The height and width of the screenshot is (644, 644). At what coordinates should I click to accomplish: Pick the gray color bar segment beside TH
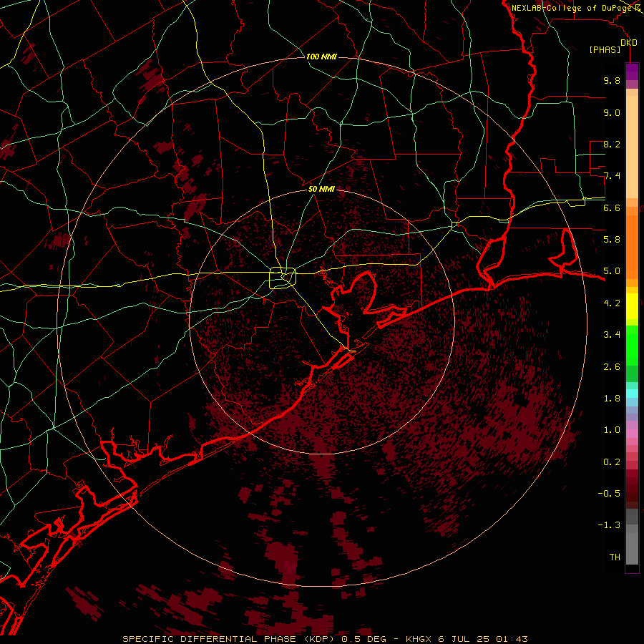(632, 550)
